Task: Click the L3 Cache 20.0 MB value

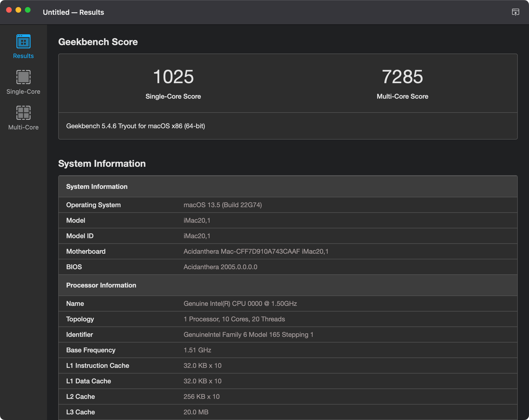Action: [x=196, y=412]
